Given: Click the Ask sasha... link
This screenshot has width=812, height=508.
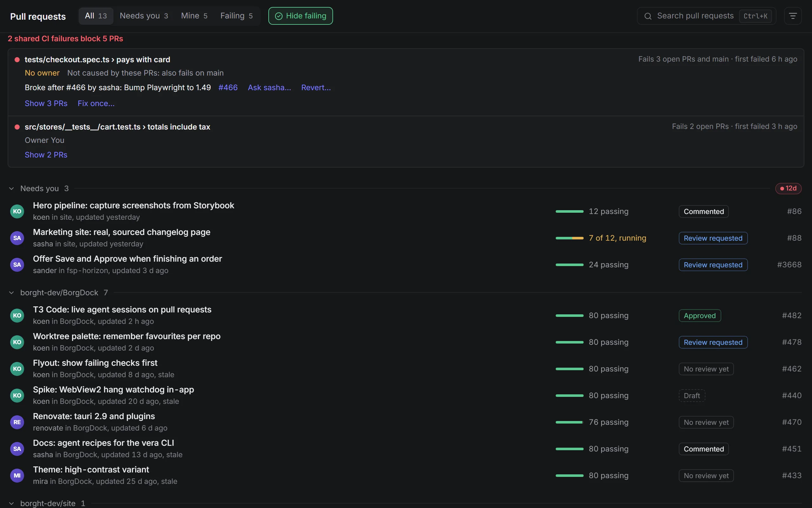Looking at the screenshot, I should pos(269,88).
